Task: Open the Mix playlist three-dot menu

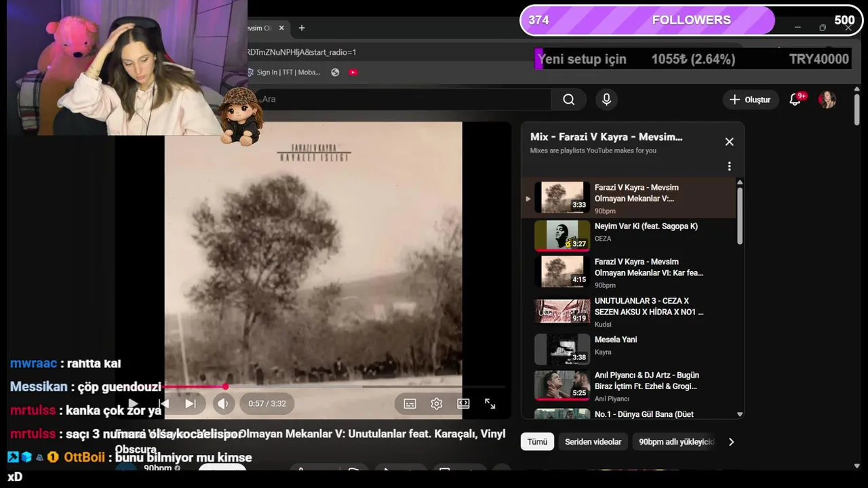Action: point(729,166)
